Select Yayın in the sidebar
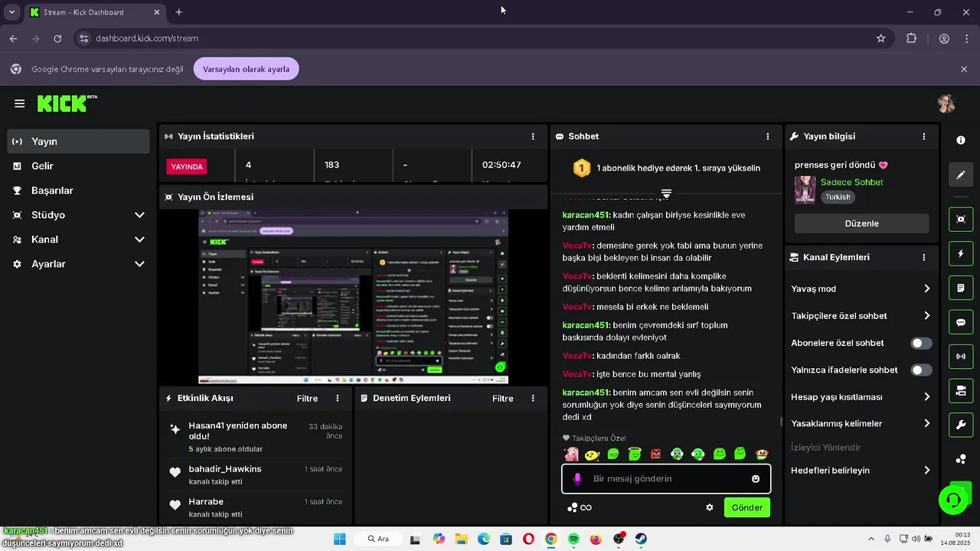980x551 pixels. (x=79, y=142)
